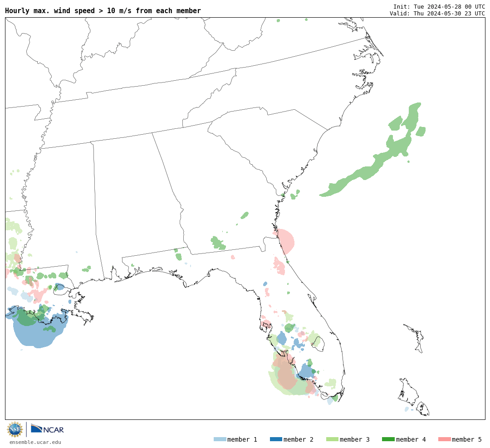Image resolution: width=490 pixels, height=448 pixels.
Task: Select the 'member 4' legend label
Action: coord(411,439)
